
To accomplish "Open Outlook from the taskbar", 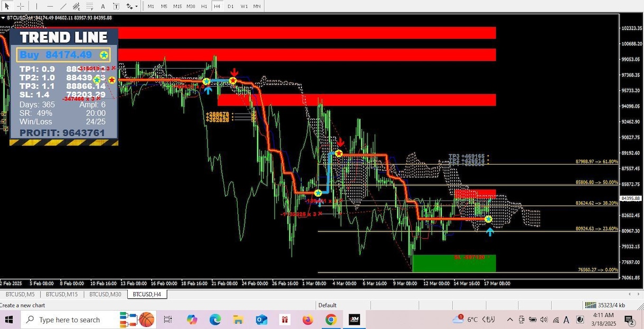I will [261, 320].
